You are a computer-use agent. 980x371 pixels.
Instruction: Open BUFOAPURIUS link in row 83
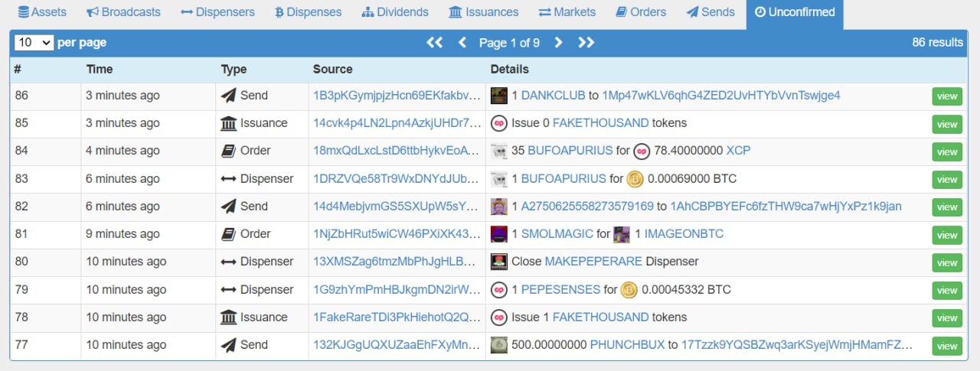563,179
